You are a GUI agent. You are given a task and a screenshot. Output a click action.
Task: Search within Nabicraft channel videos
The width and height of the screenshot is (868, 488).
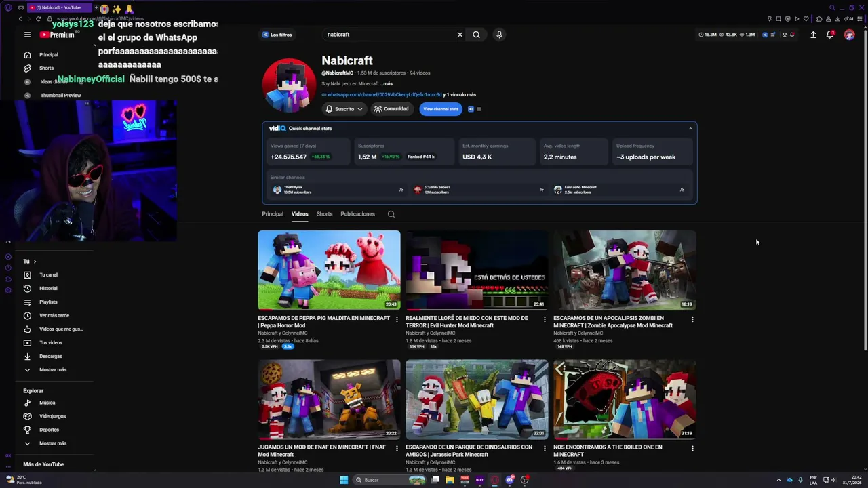coord(391,214)
